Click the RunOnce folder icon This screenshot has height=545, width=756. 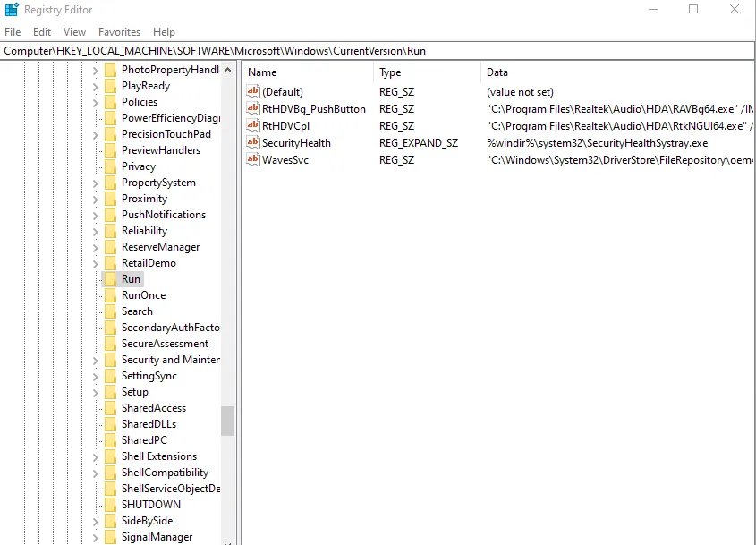click(110, 295)
